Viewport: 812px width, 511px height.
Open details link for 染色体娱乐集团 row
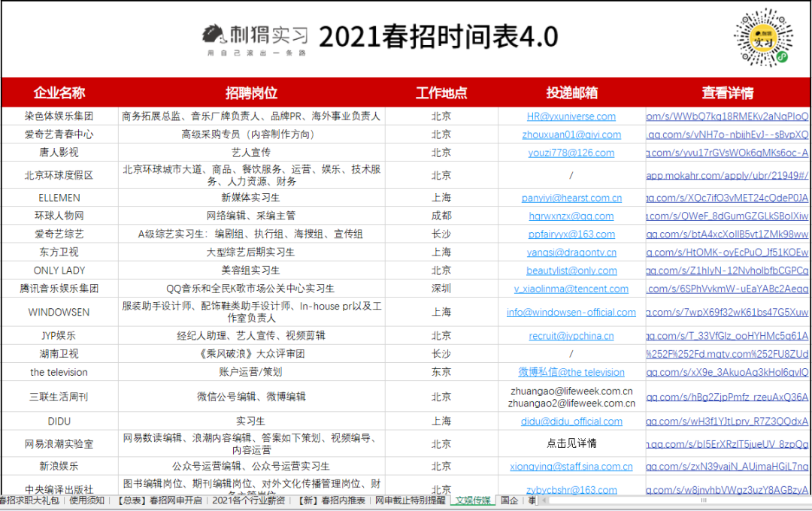[727, 116]
